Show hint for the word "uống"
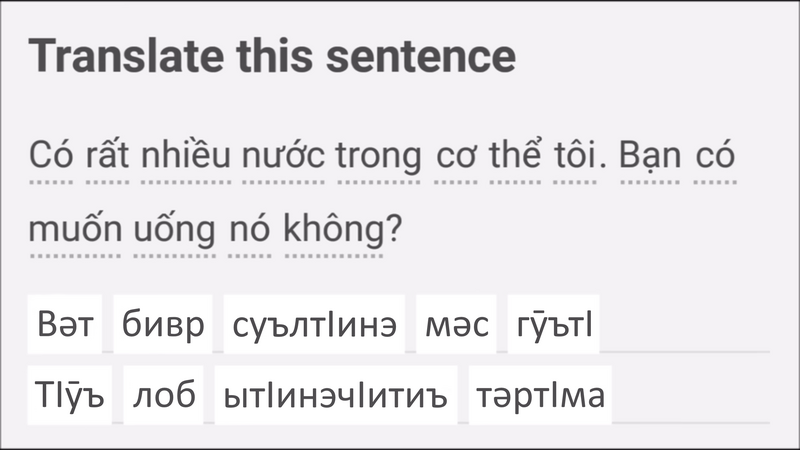Image resolution: width=800 pixels, height=450 pixels. 174,230
